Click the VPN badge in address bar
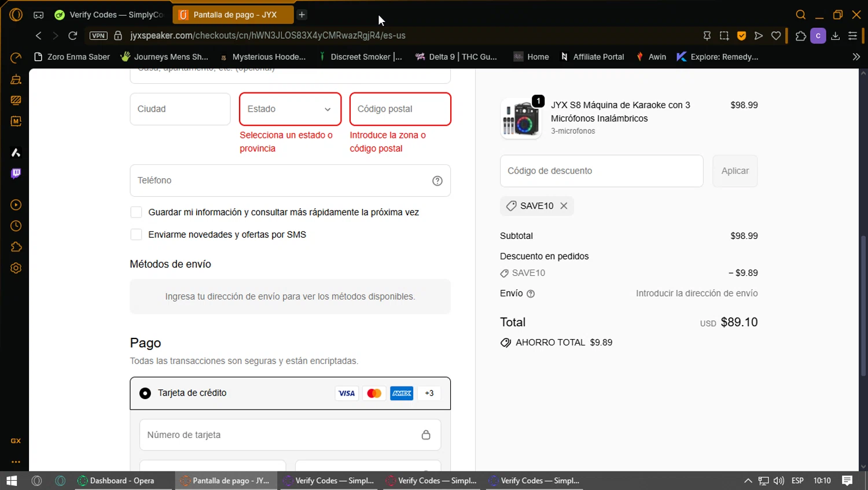 (98, 36)
